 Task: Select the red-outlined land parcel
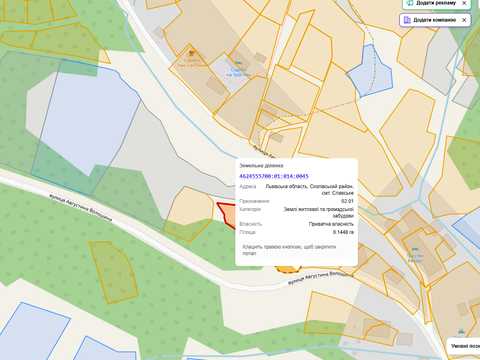point(228,214)
